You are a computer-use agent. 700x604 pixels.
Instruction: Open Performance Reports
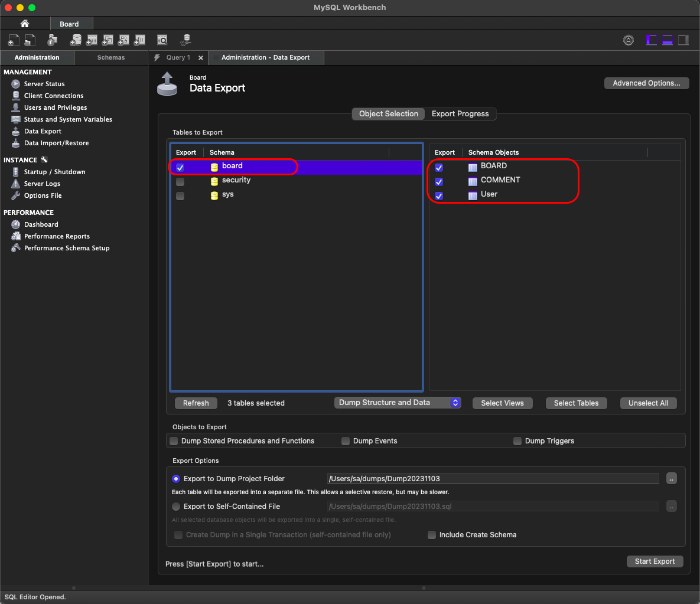click(57, 236)
